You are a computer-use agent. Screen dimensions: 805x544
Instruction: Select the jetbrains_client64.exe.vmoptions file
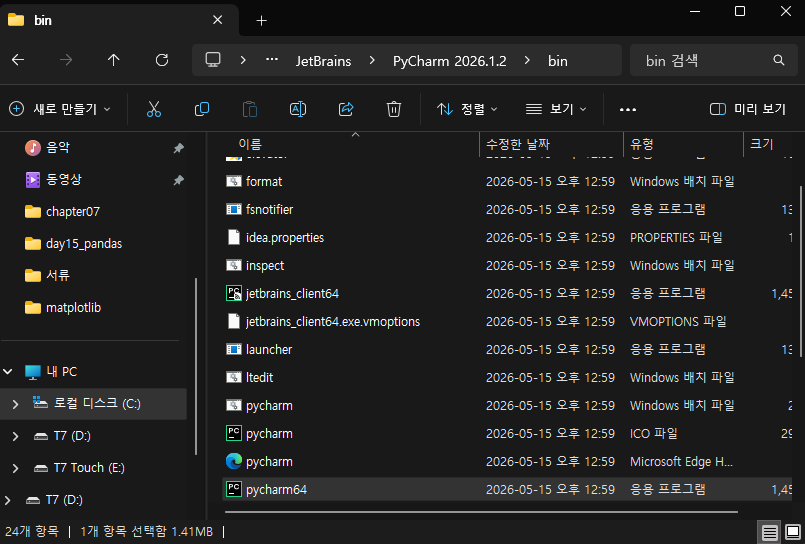[x=333, y=321]
